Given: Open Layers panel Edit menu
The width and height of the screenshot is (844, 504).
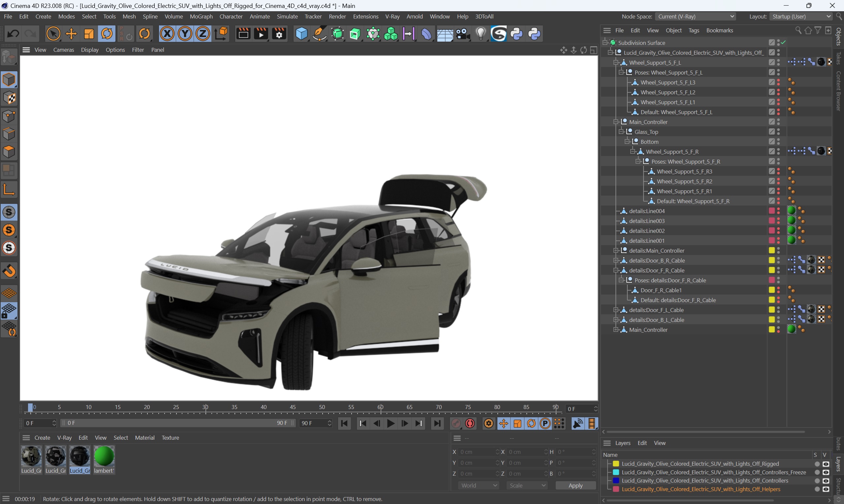Looking at the screenshot, I should pyautogui.click(x=642, y=443).
